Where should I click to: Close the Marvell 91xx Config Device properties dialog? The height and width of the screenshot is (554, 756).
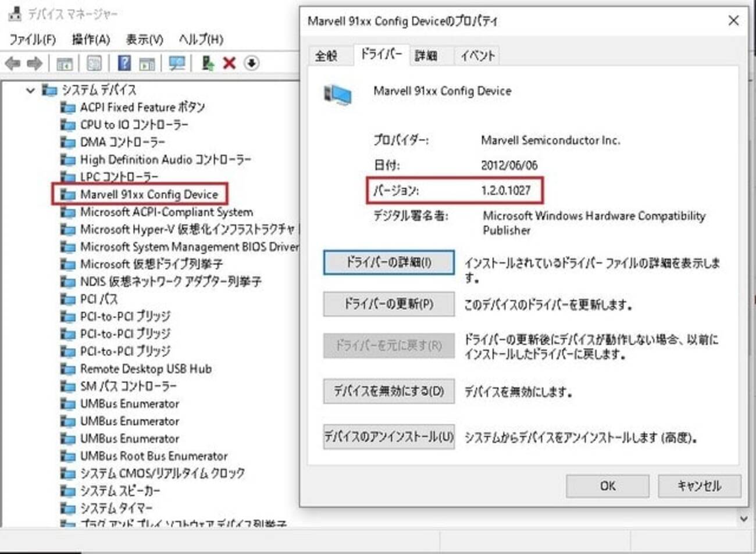pos(734,21)
